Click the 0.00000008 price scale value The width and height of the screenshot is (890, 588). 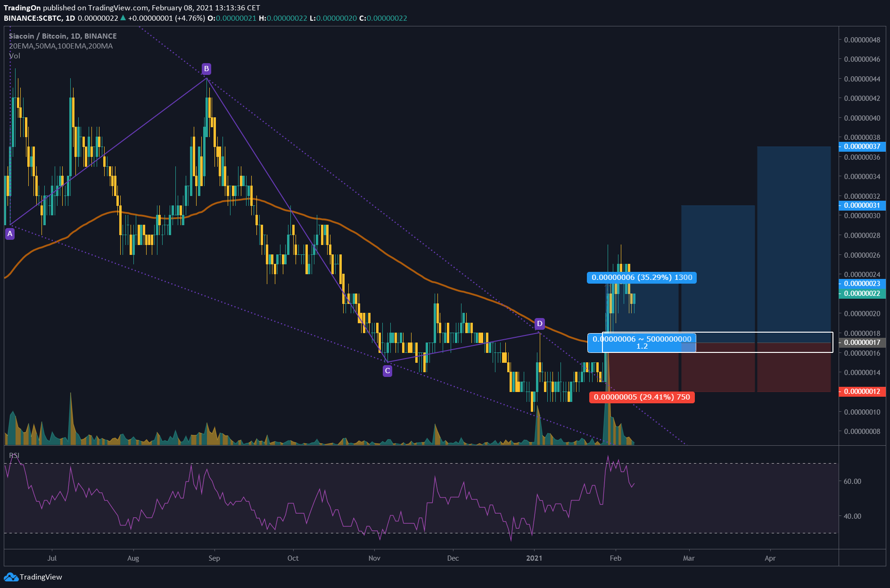tap(862, 432)
